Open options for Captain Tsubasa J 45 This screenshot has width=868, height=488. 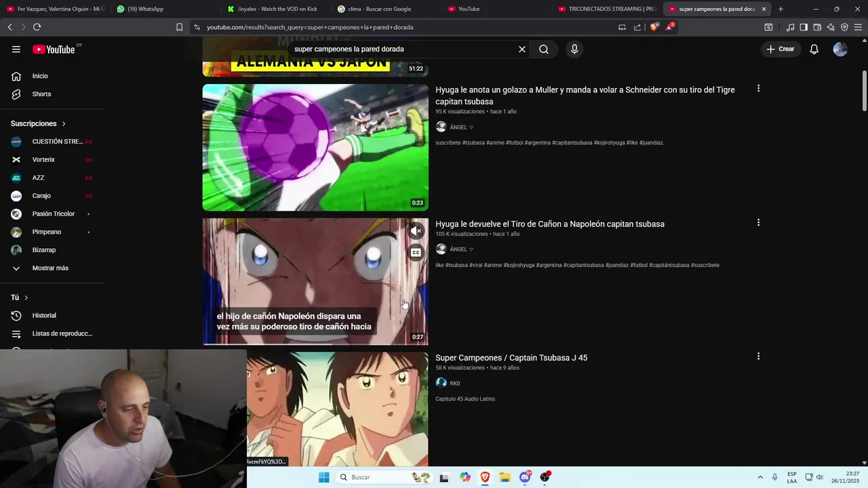click(x=758, y=356)
